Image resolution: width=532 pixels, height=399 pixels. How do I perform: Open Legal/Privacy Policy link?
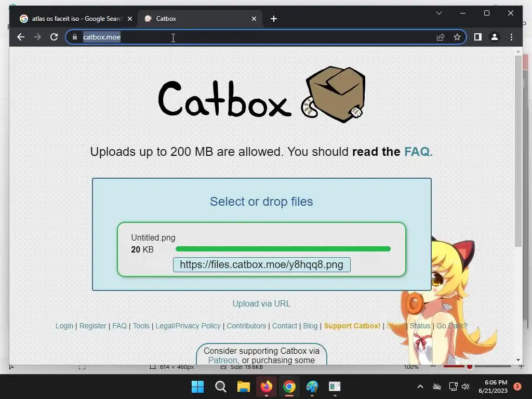pyautogui.click(x=188, y=326)
